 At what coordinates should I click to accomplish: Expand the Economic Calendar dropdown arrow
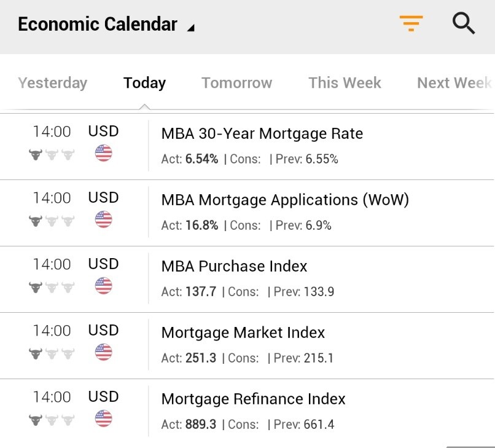[191, 27]
